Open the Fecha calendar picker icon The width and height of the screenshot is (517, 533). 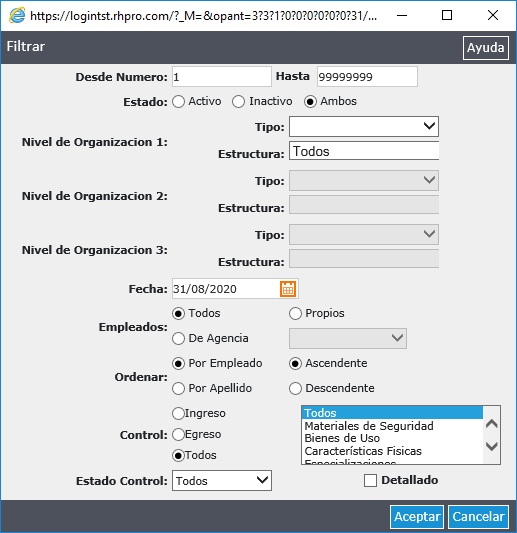tap(288, 289)
